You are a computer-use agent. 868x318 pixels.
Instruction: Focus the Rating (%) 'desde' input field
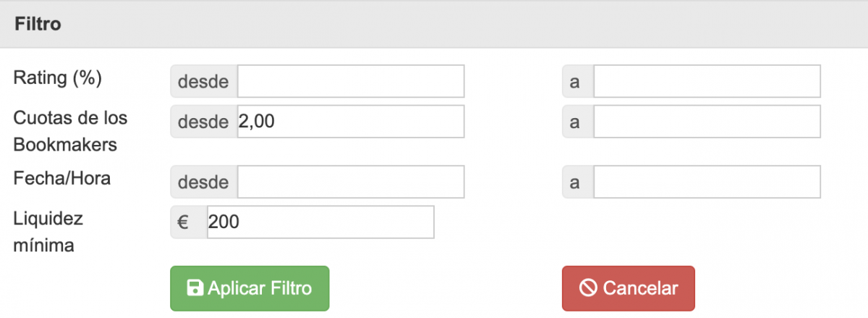click(351, 81)
